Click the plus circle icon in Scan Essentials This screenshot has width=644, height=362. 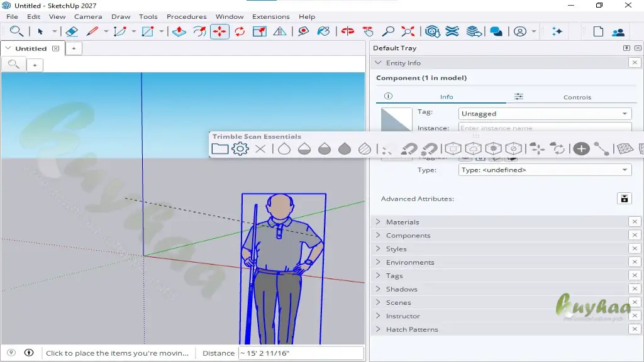point(581,148)
